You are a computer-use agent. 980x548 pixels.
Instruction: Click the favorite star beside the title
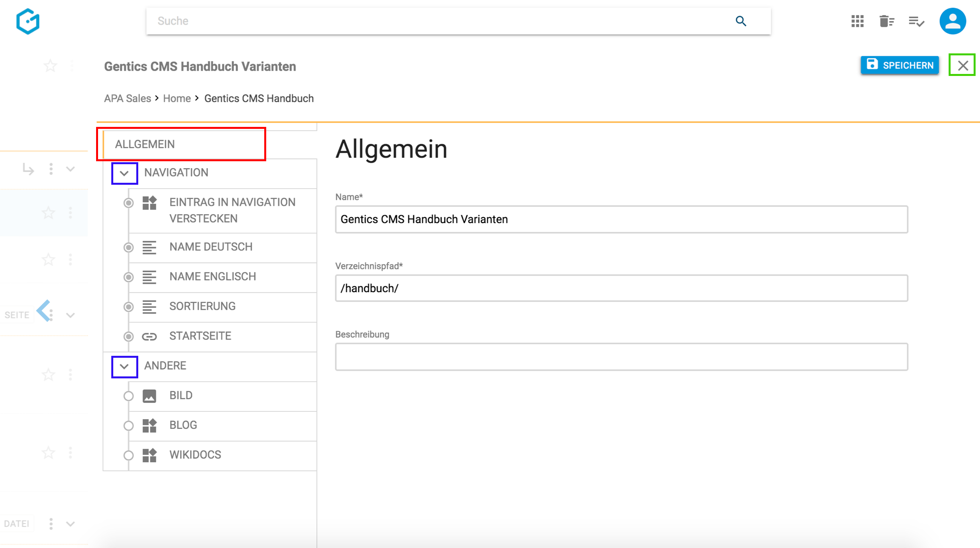50,66
